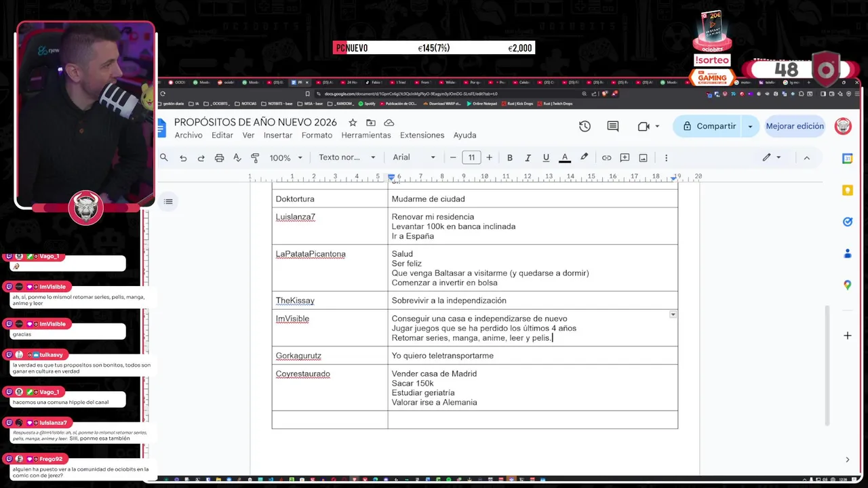
Task: Toggle italic formatting
Action: click(528, 158)
